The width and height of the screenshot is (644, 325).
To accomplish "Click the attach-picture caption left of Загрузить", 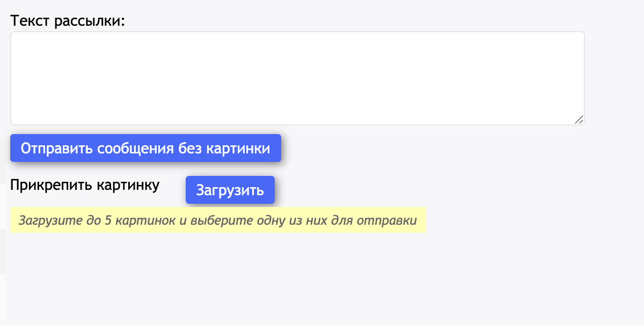I will (x=85, y=185).
